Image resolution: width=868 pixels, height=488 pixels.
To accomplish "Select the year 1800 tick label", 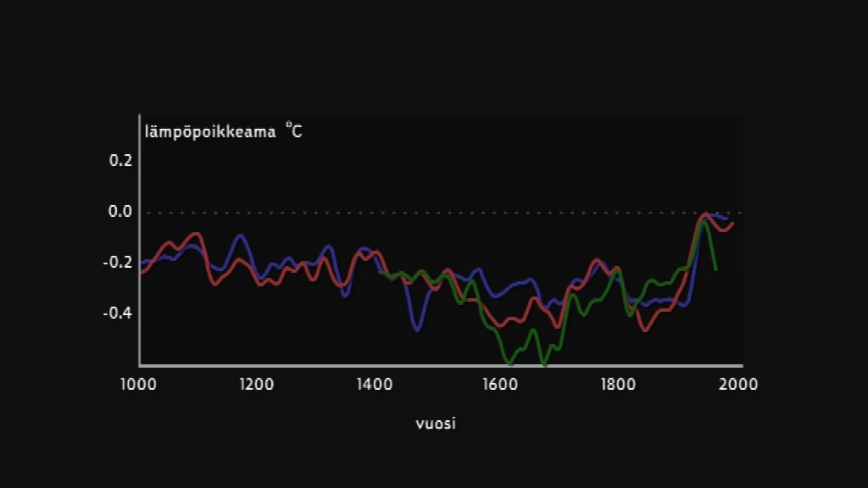I will coord(617,384).
